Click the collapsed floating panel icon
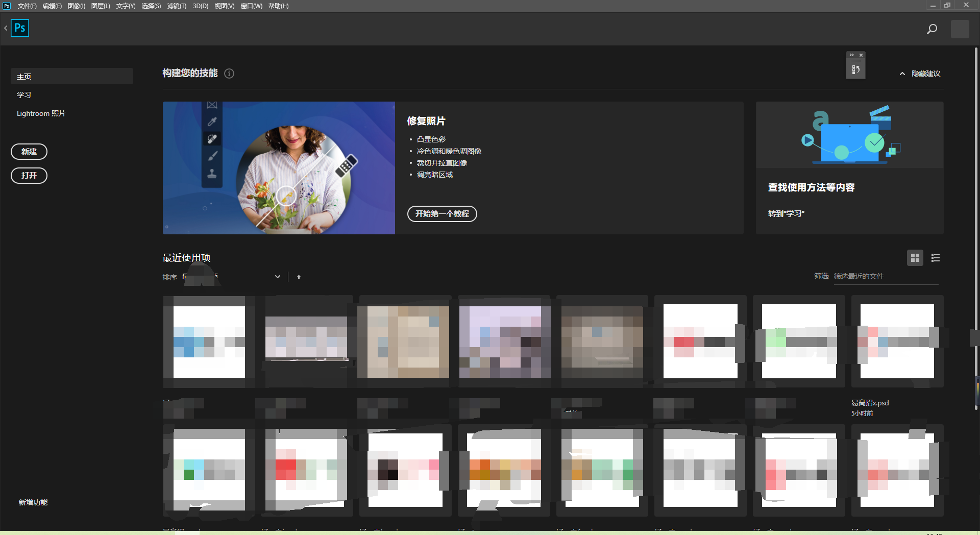Screen dimensions: 980x535 (x=856, y=69)
